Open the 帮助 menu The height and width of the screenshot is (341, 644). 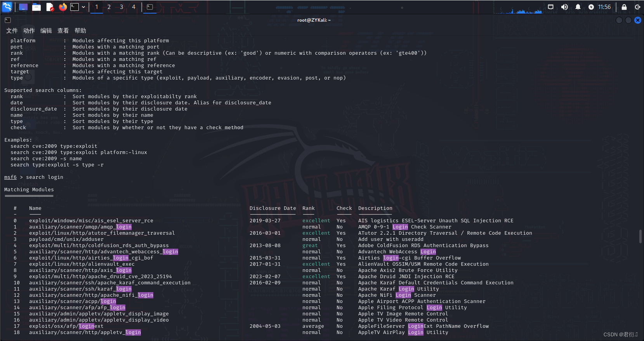click(x=80, y=31)
